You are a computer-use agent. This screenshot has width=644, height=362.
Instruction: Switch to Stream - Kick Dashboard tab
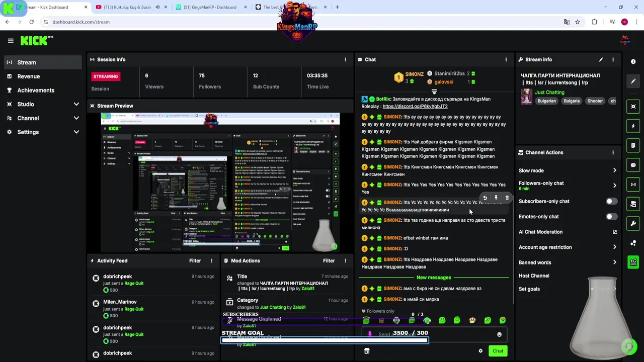tap(49, 7)
